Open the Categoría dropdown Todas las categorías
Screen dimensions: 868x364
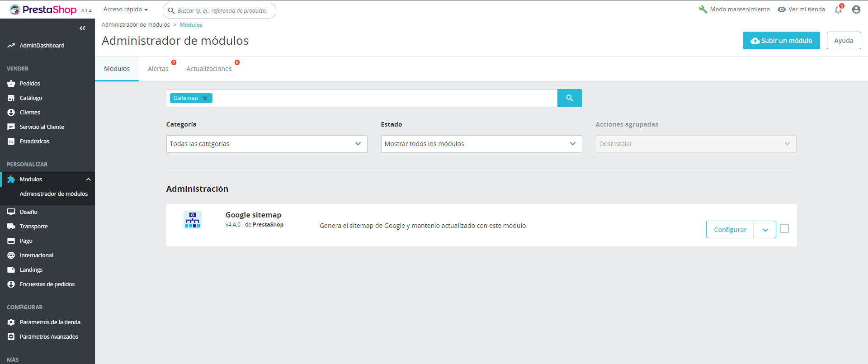[x=267, y=144]
